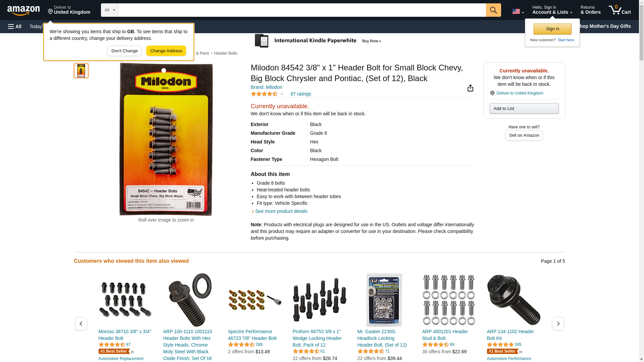Click into the Amazon search field
Viewport: 644px width, 362px height.
tap(302, 10)
